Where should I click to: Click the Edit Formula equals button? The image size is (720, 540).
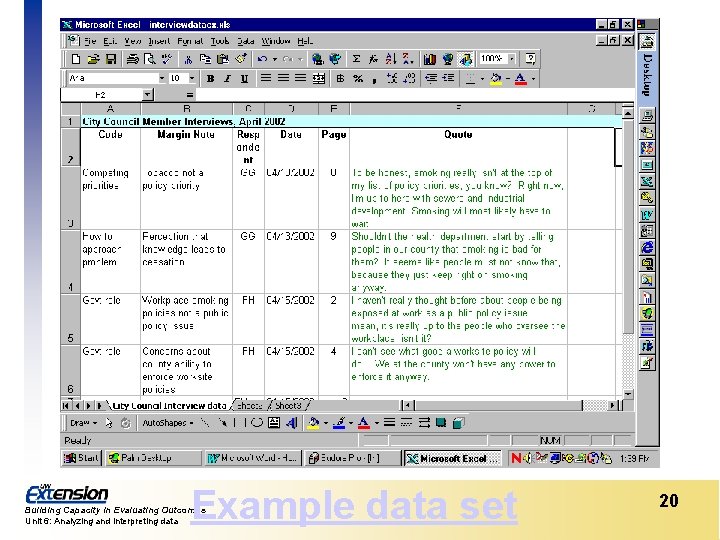(x=190, y=95)
